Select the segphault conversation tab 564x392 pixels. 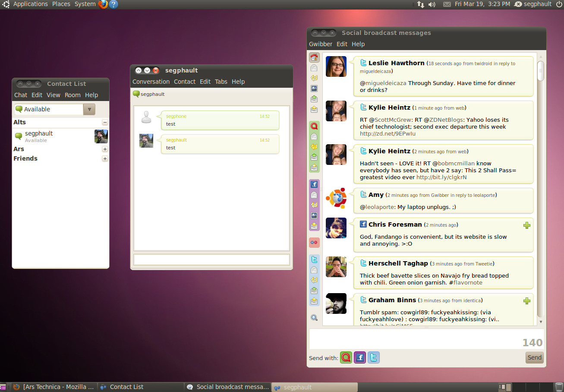coord(149,94)
